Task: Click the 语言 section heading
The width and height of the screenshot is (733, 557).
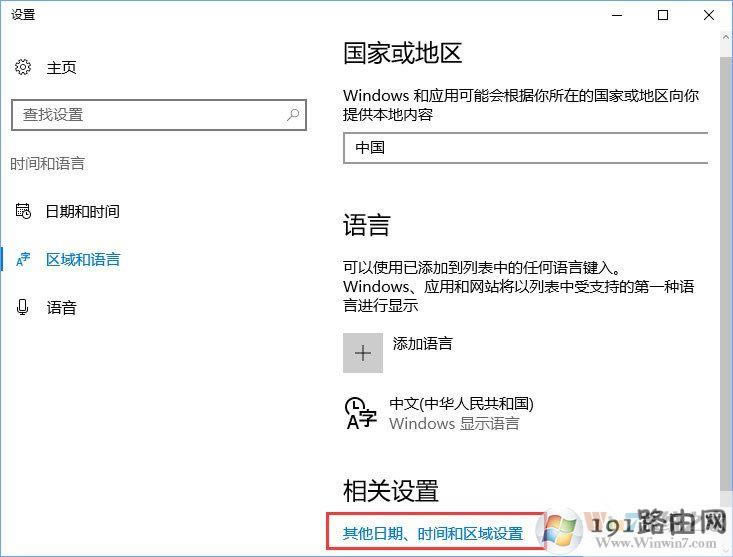Action: 366,225
